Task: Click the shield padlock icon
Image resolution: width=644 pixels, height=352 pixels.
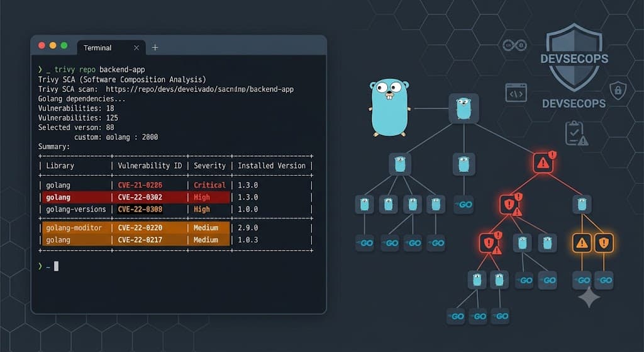Action: coord(618,90)
